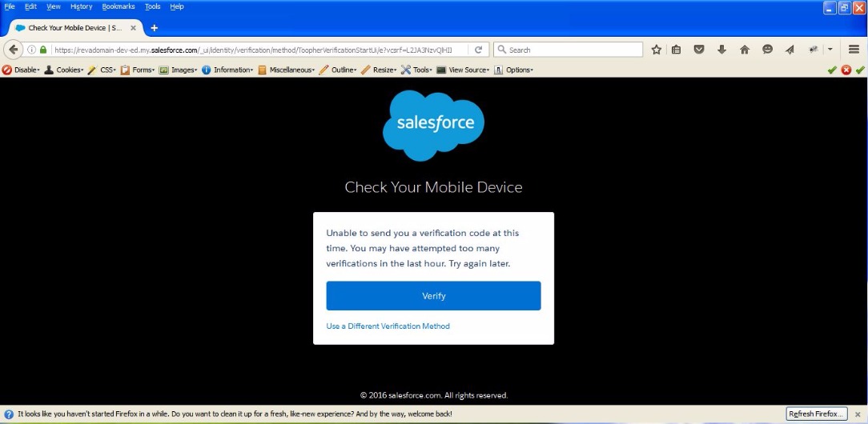This screenshot has height=424, width=868.
Task: Go back with the browser back arrow
Action: [x=14, y=49]
